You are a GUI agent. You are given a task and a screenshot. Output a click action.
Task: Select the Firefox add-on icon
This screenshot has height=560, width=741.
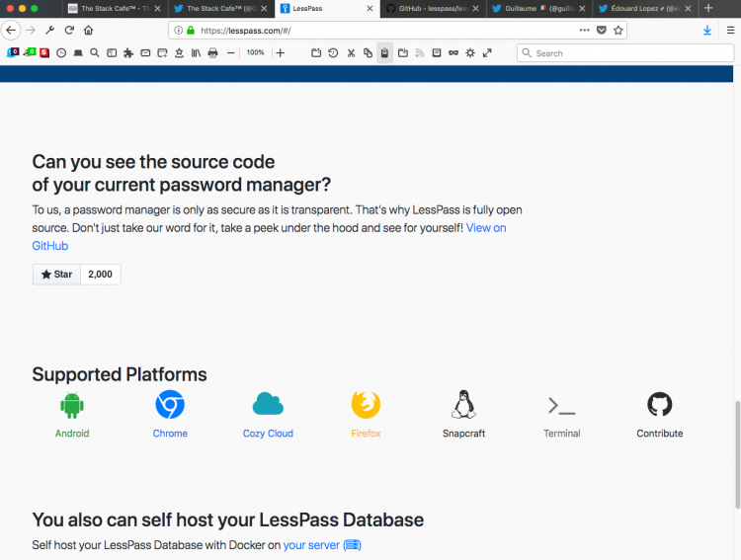click(x=366, y=405)
